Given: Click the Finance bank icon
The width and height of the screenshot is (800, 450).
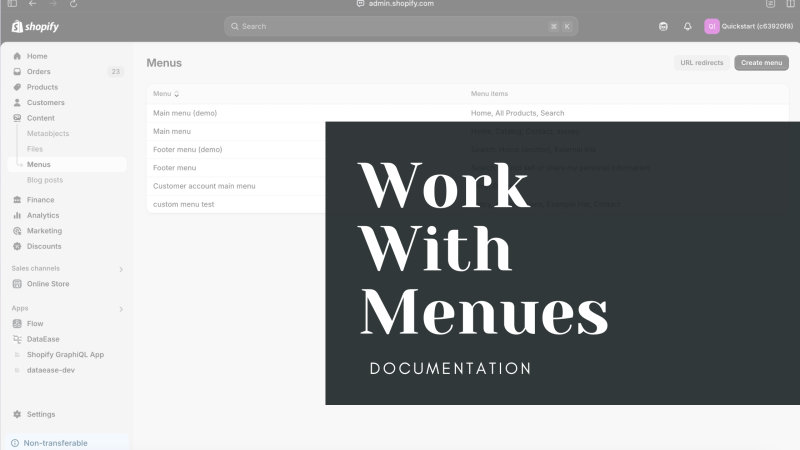Looking at the screenshot, I should coord(17,200).
